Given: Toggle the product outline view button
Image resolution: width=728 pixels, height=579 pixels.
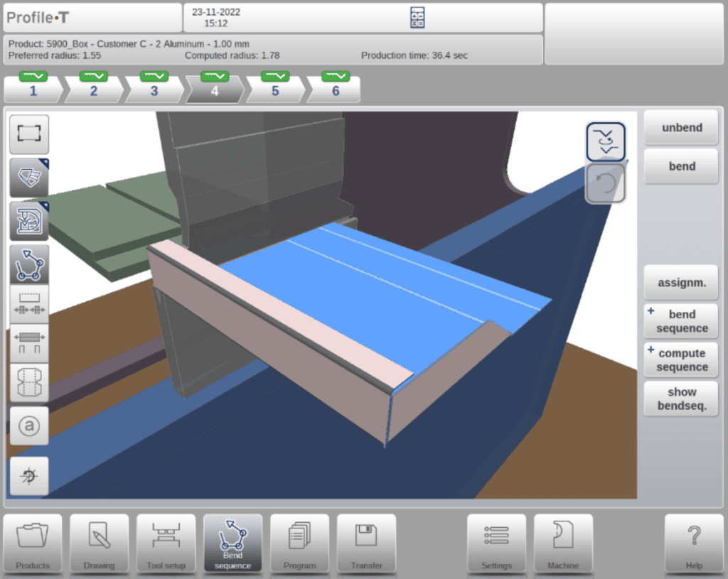Looking at the screenshot, I should tap(29, 382).
